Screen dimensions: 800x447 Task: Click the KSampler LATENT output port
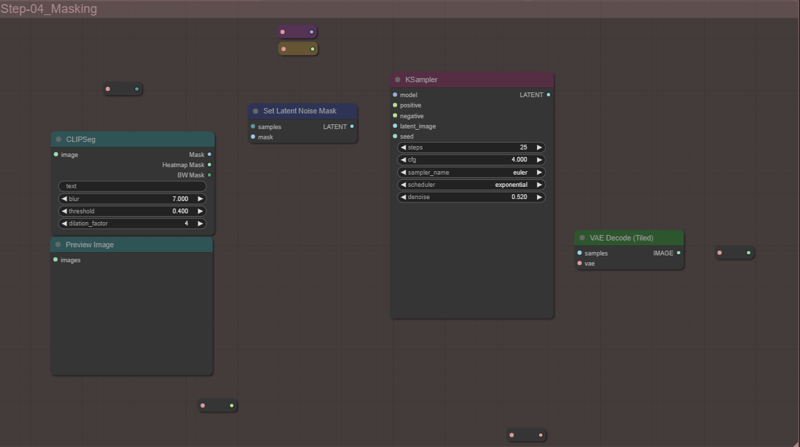pyautogui.click(x=548, y=94)
